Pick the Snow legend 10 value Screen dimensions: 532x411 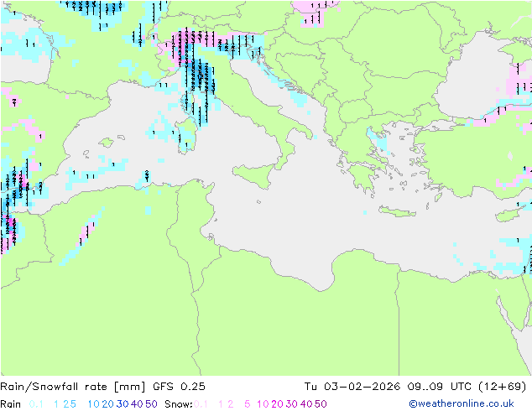[x=263, y=404]
